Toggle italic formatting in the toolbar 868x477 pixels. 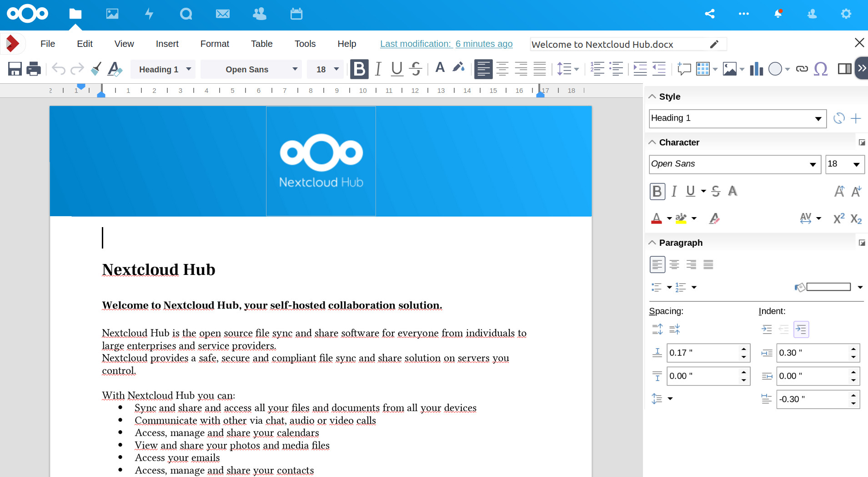click(x=378, y=69)
